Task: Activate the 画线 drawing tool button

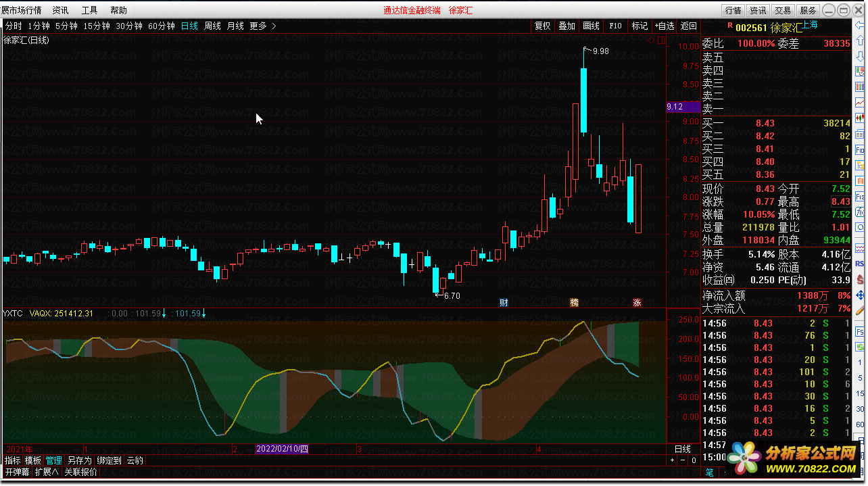Action: (591, 26)
